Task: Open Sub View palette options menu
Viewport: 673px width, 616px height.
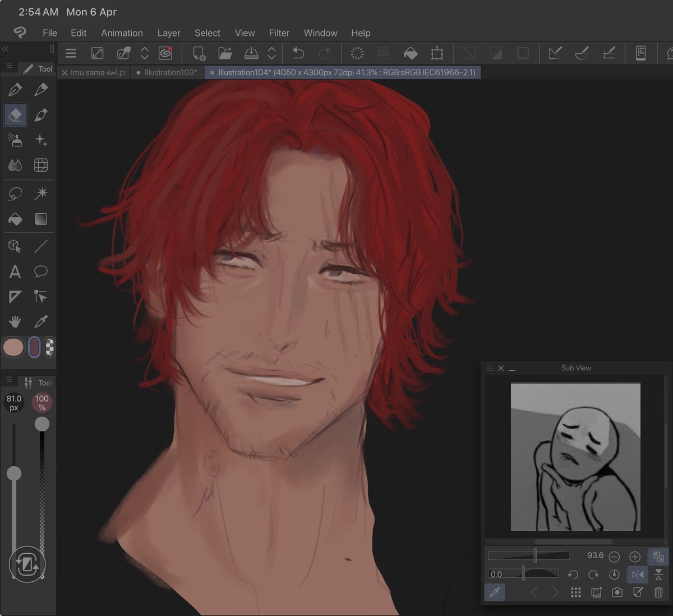Action: [x=490, y=368]
